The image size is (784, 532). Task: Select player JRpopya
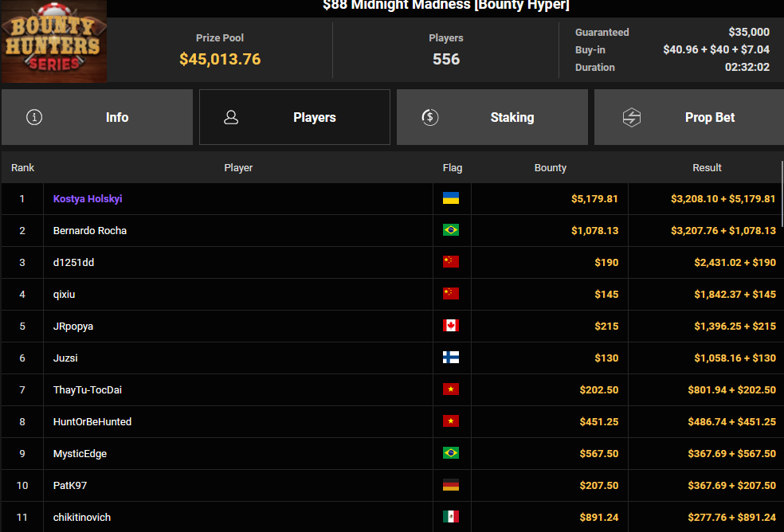click(x=73, y=327)
